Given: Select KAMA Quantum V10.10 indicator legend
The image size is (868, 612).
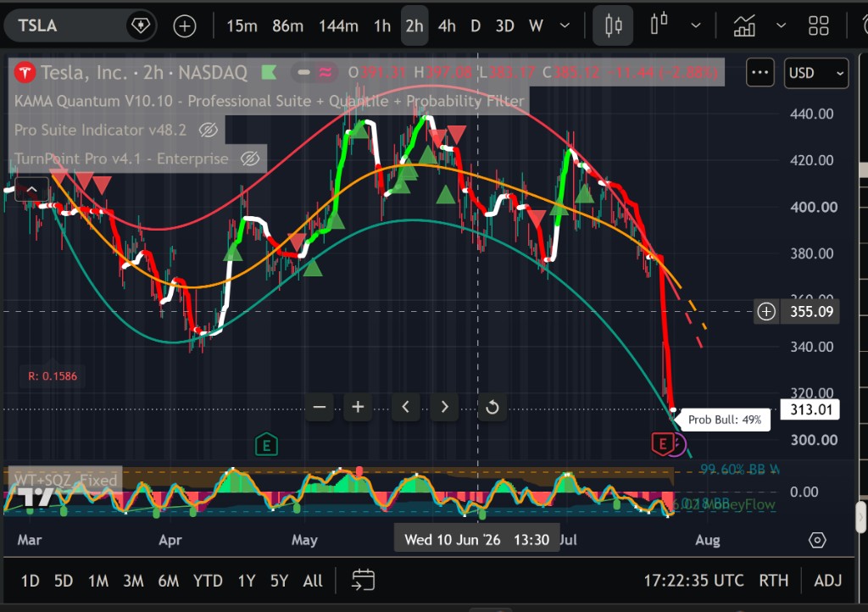Looking at the screenshot, I should pos(269,101).
